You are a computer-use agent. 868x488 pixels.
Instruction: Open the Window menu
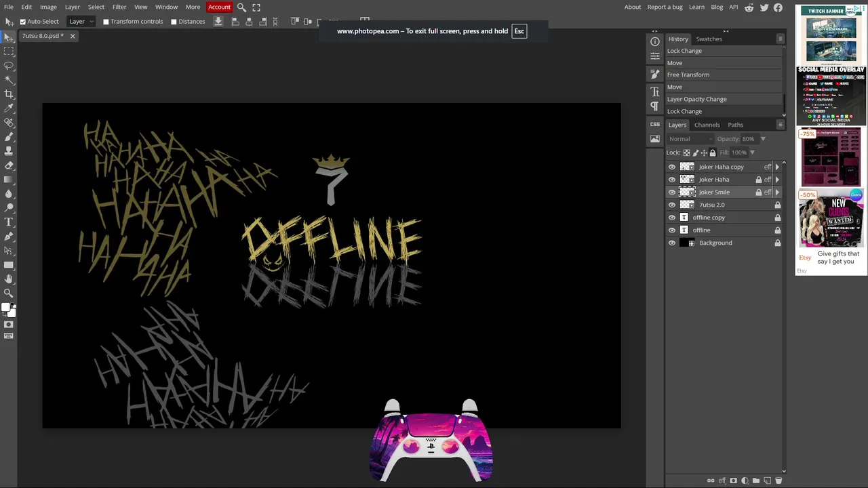(x=166, y=7)
